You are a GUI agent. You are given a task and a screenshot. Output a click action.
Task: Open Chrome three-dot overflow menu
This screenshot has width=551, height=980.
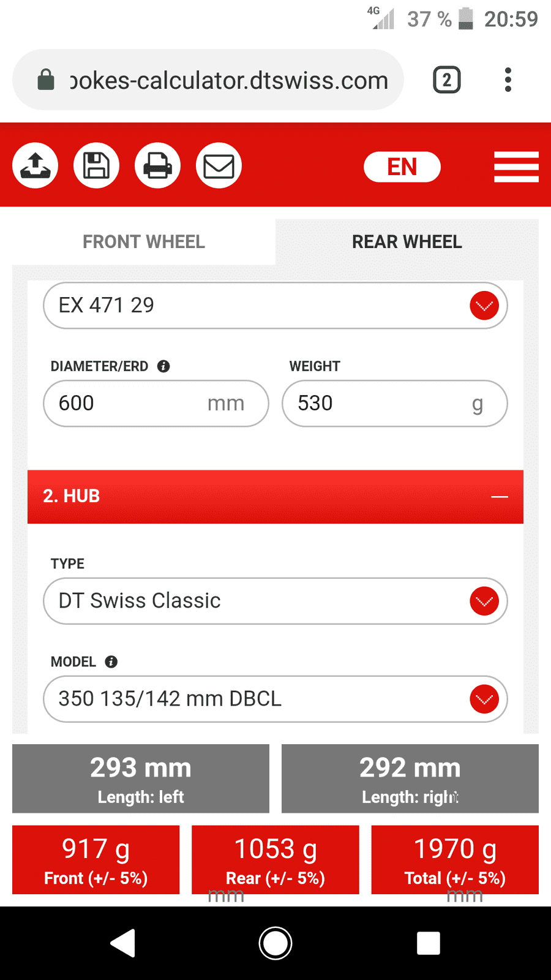tap(508, 80)
